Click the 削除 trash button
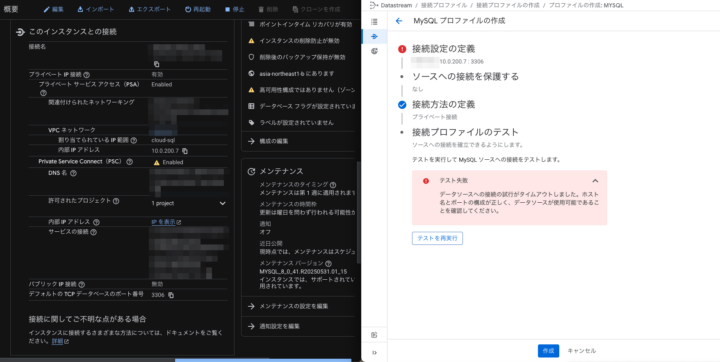This screenshot has width=720, height=362. (x=268, y=9)
